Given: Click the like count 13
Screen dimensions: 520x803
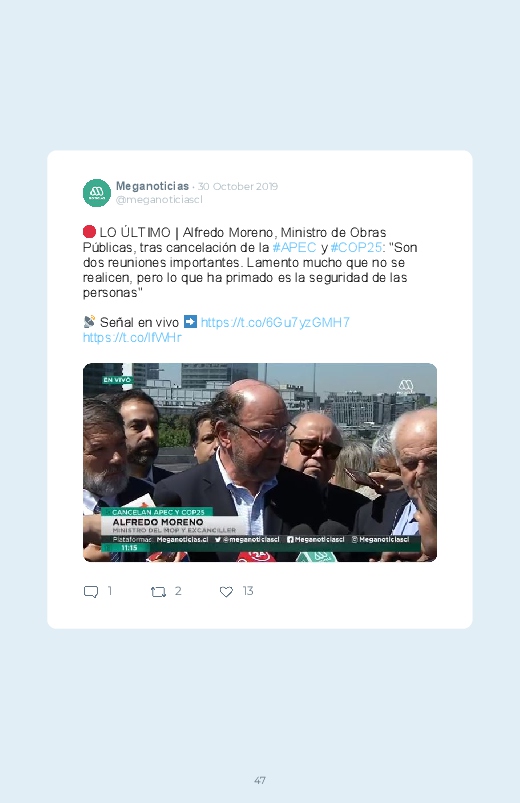Looking at the screenshot, I should pyautogui.click(x=248, y=591).
